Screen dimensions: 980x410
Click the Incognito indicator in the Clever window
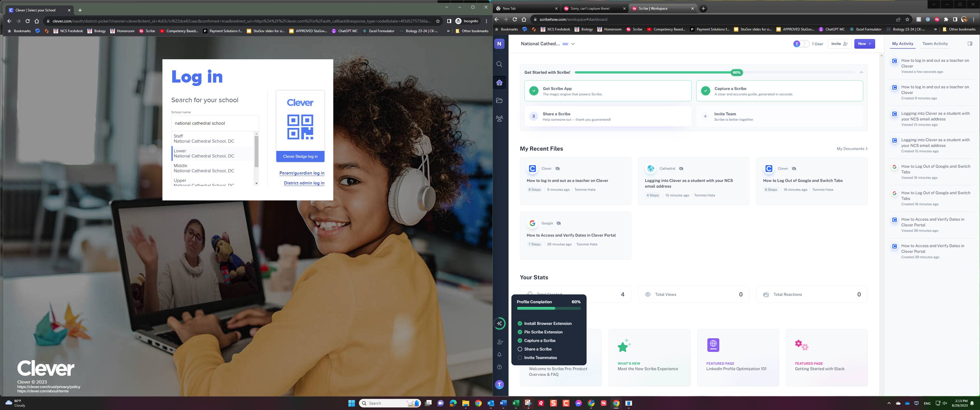(x=467, y=21)
